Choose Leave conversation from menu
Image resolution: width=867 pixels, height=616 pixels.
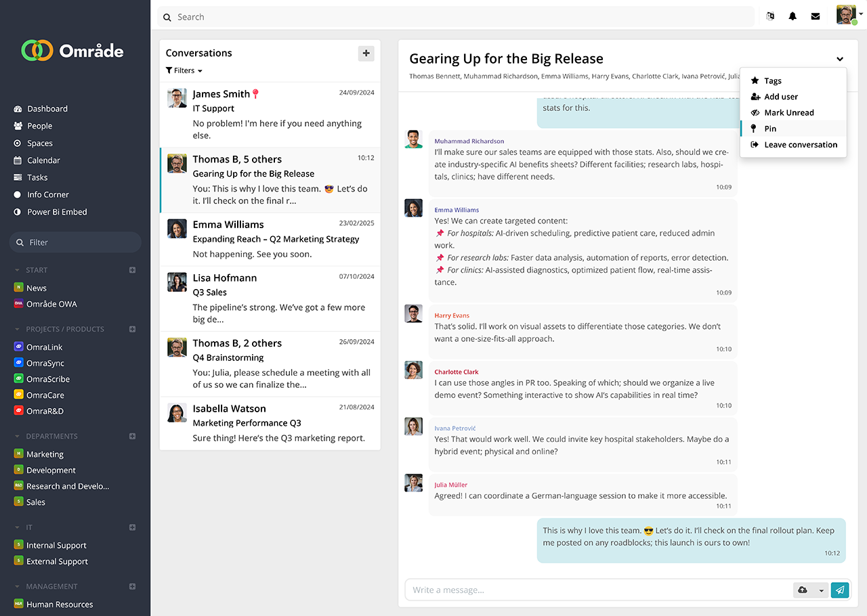(x=800, y=145)
